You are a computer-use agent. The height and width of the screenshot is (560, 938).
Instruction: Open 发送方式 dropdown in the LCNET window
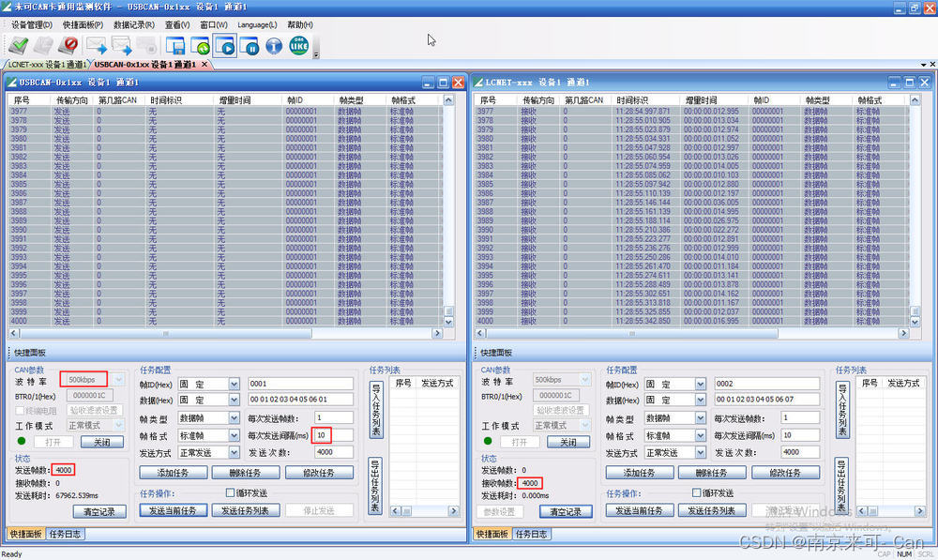click(700, 453)
